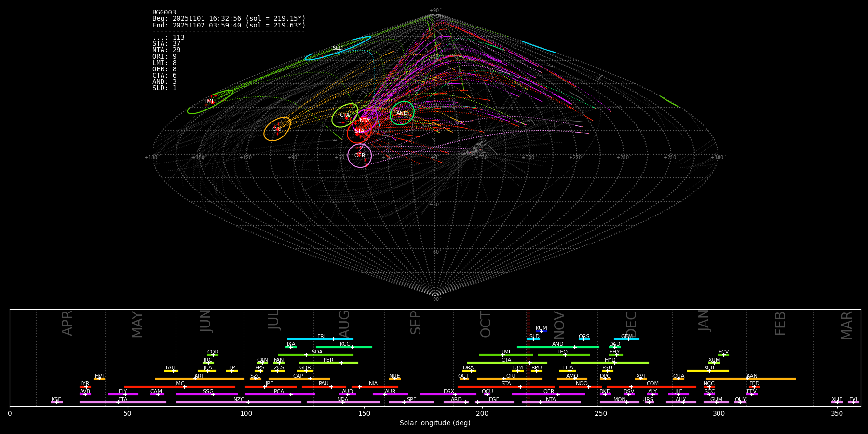Click the XHE shower bar in timeline

point(837,402)
